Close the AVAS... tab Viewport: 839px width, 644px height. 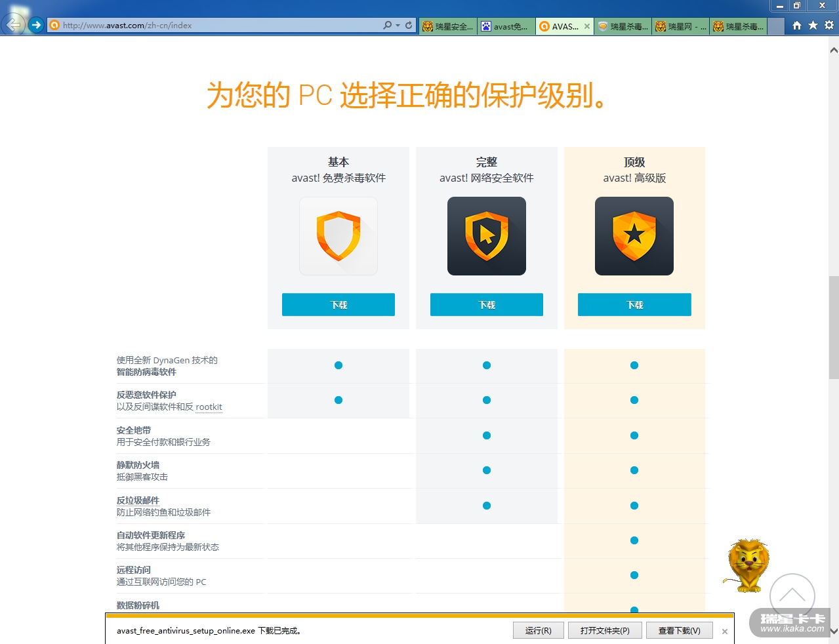coord(587,26)
